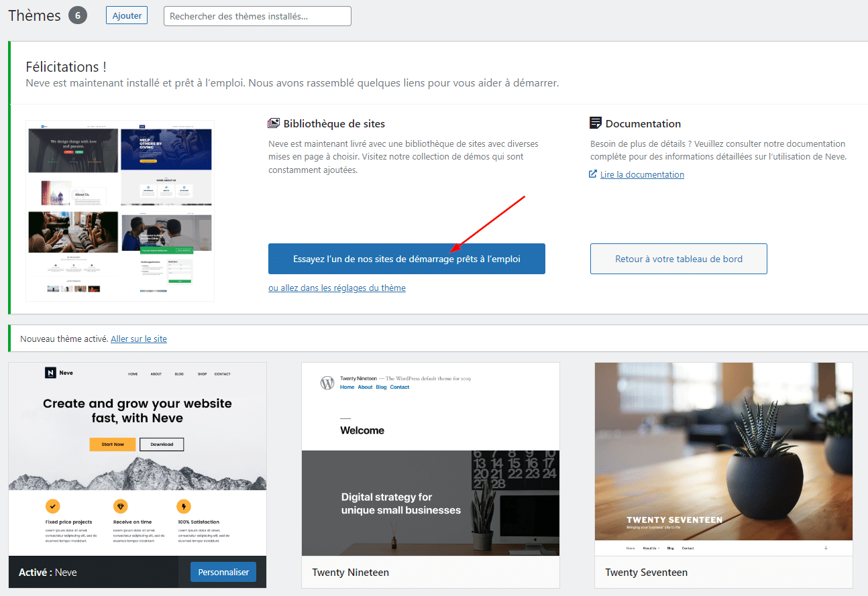The height and width of the screenshot is (596, 868).
Task: Focus the installed themes search field
Action: [x=257, y=16]
